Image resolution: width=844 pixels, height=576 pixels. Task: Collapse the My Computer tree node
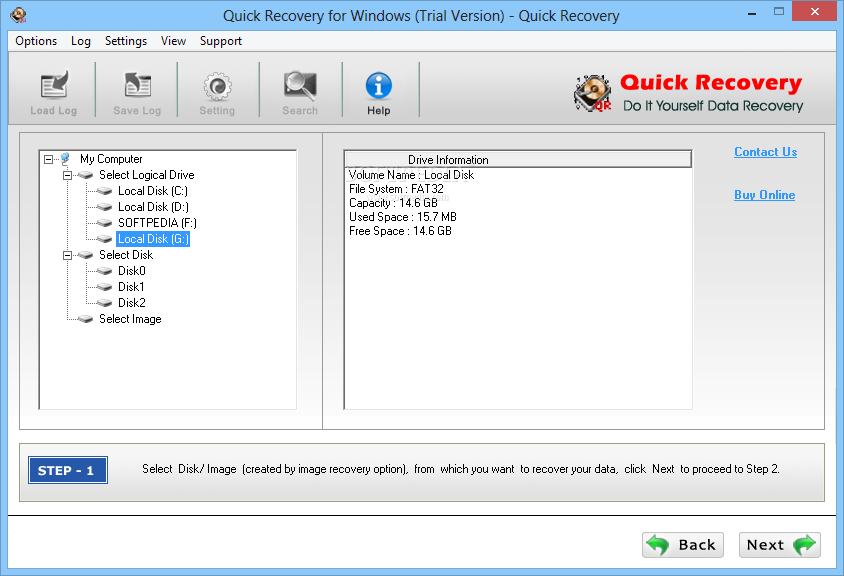[48, 159]
